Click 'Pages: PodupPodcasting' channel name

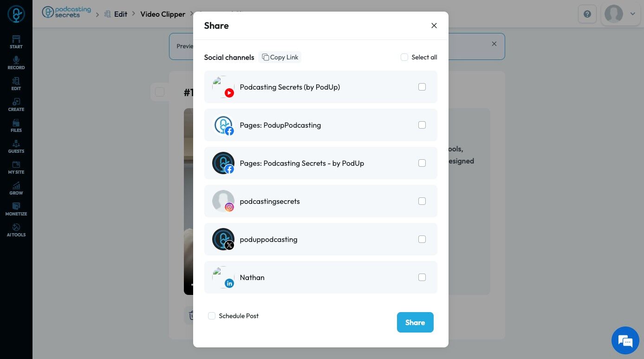(x=280, y=125)
